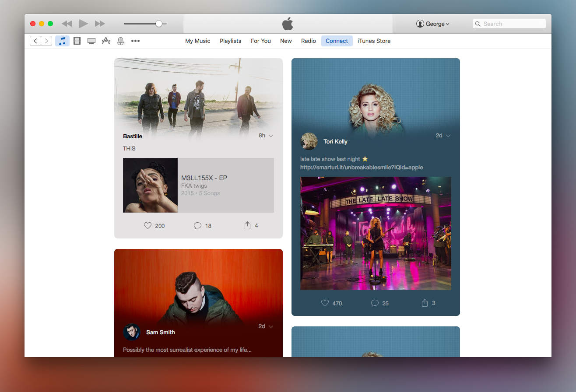576x392 pixels.
Task: Open the Music library icon
Action: (62, 41)
